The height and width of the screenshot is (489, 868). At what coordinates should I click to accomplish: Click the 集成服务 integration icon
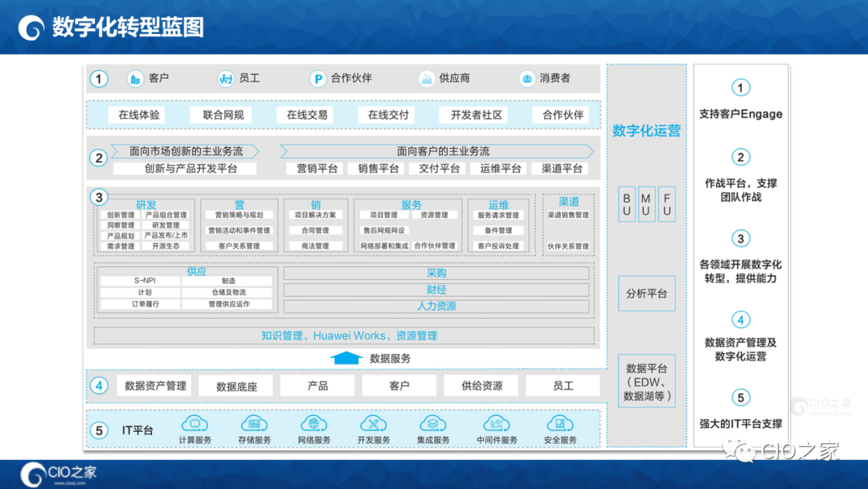pos(434,422)
